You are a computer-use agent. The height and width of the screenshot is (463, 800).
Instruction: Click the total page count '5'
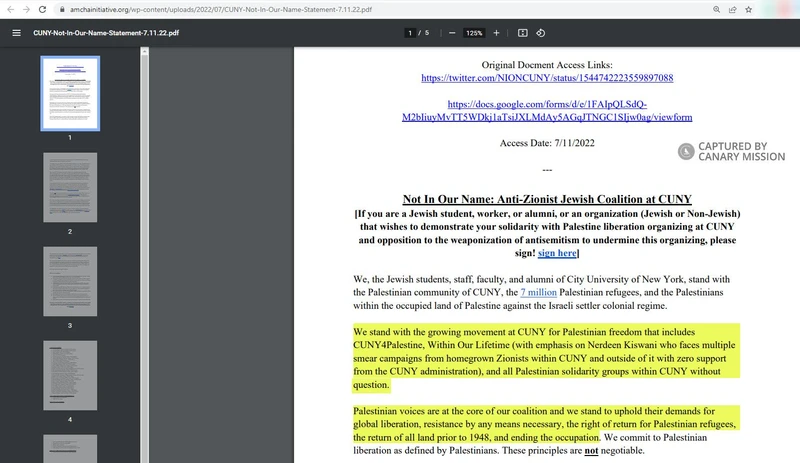[427, 33]
